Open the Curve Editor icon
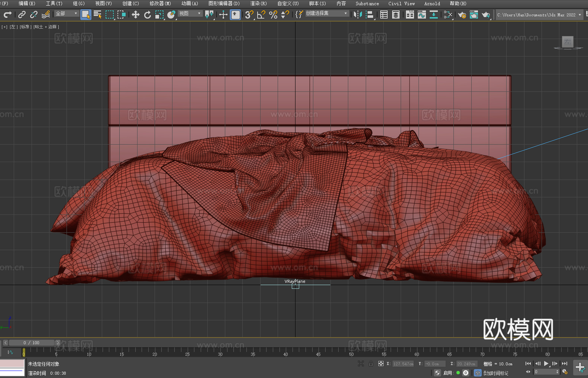The width and height of the screenshot is (588, 378). 421,15
